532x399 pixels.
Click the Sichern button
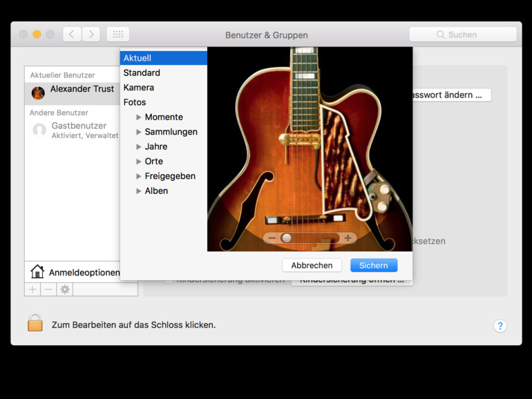[374, 266]
